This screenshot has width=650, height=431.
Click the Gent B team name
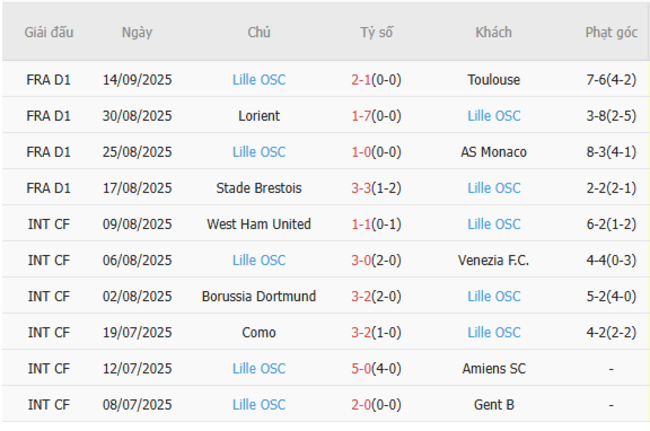493,404
